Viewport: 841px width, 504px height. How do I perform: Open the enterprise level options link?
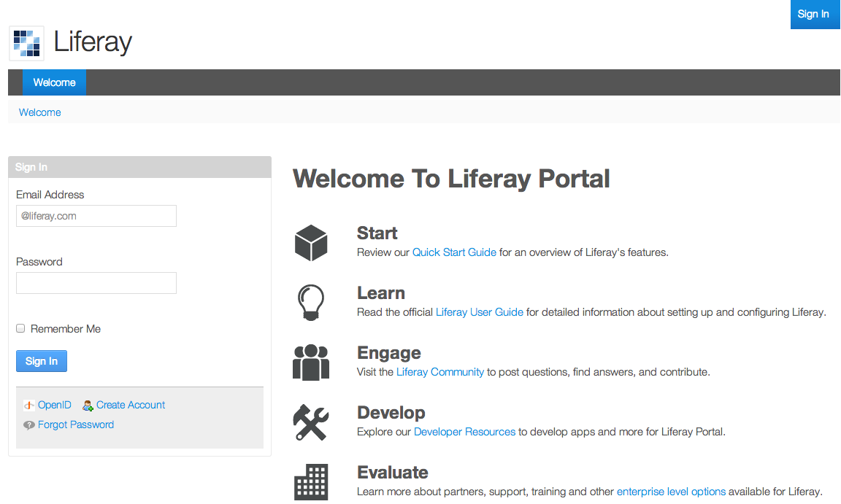pyautogui.click(x=671, y=491)
